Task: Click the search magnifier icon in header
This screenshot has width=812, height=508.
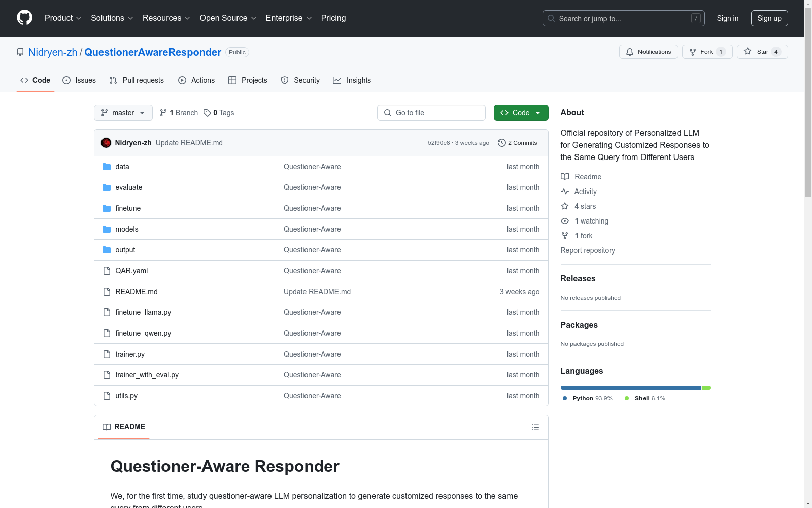Action: (x=551, y=18)
